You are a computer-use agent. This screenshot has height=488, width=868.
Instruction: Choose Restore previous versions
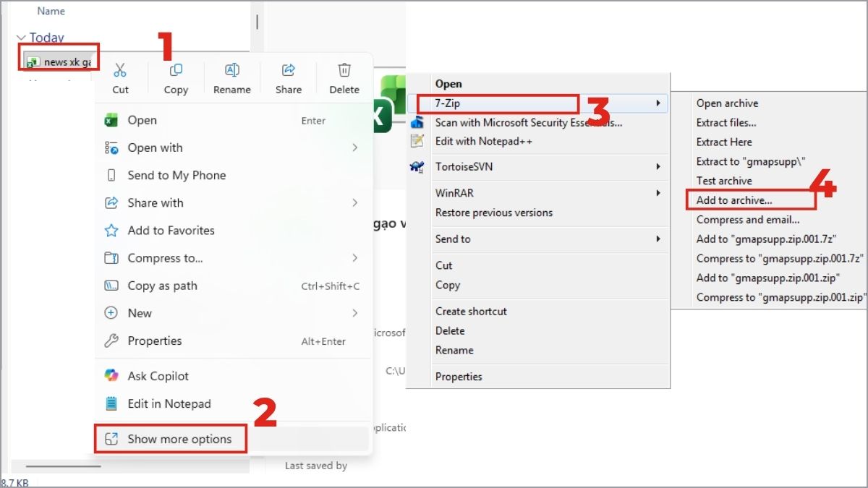pos(494,213)
